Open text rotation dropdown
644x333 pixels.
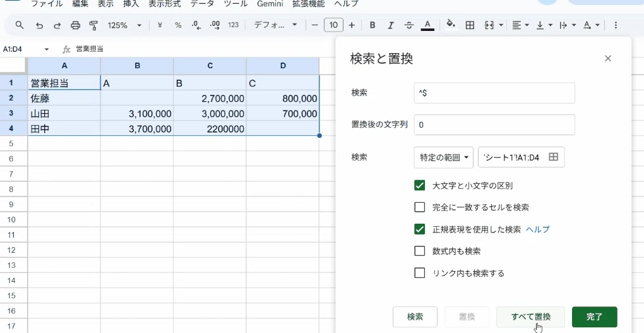(x=592, y=25)
